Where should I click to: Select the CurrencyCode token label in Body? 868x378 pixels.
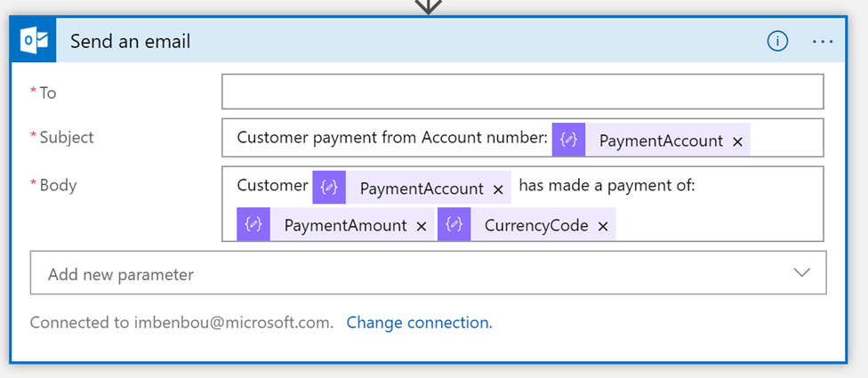click(536, 226)
